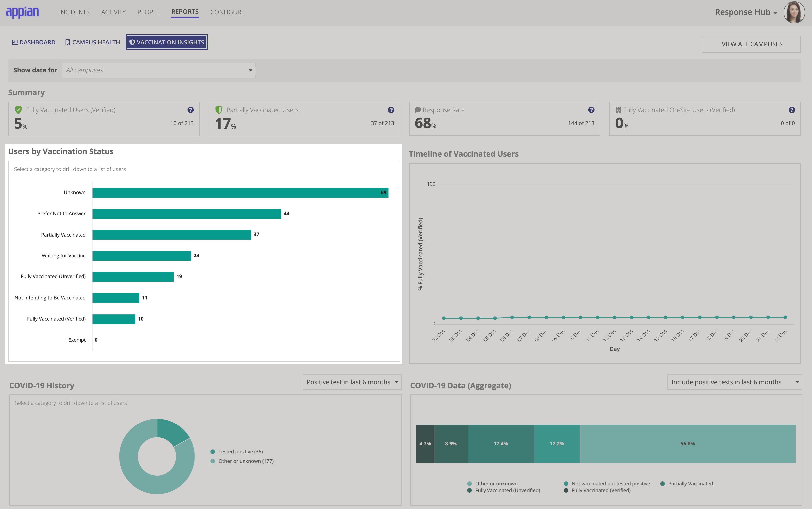The height and width of the screenshot is (509, 812).
Task: Click the 8.9% aggregate bar segment
Action: tap(451, 444)
